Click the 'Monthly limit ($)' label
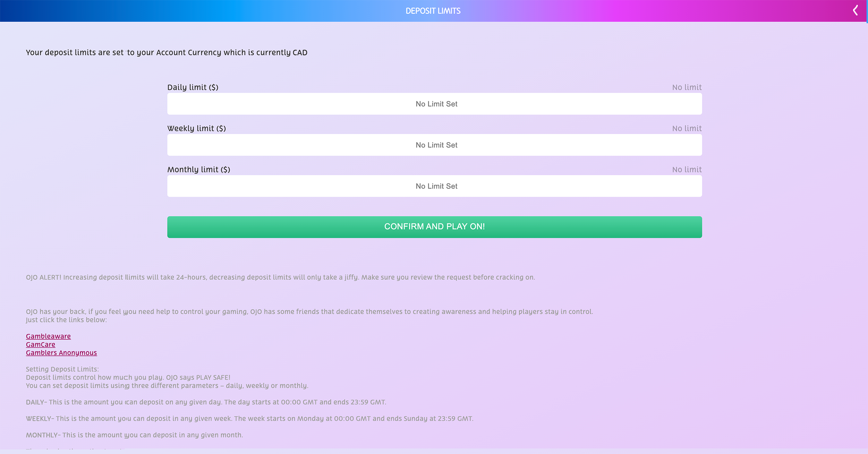The height and width of the screenshot is (454, 868). pos(199,169)
